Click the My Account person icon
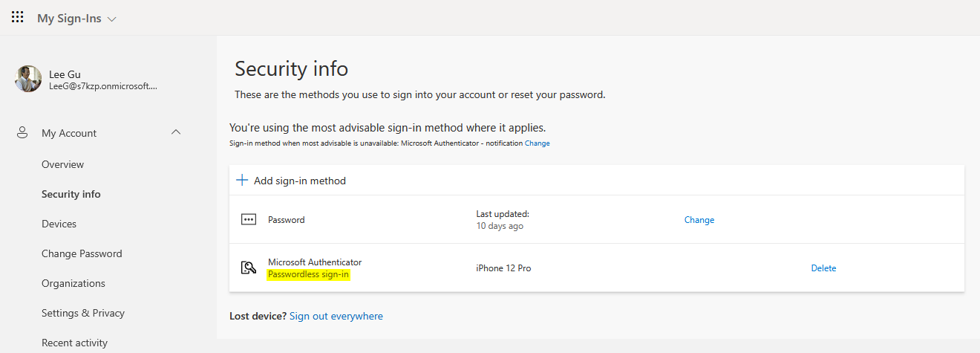 click(23, 133)
